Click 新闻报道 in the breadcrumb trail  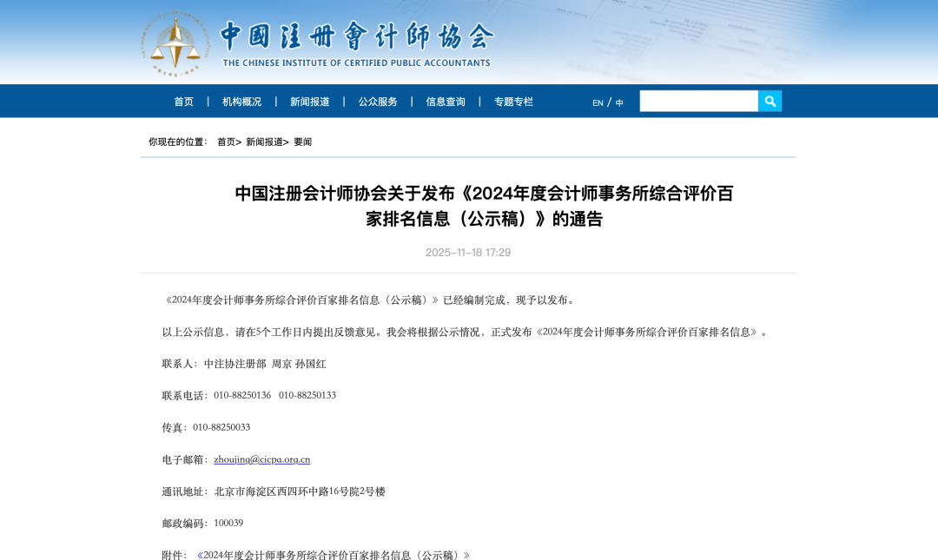(x=264, y=142)
